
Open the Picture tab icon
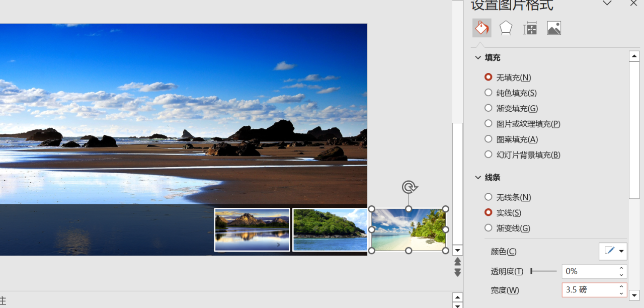[x=554, y=28]
